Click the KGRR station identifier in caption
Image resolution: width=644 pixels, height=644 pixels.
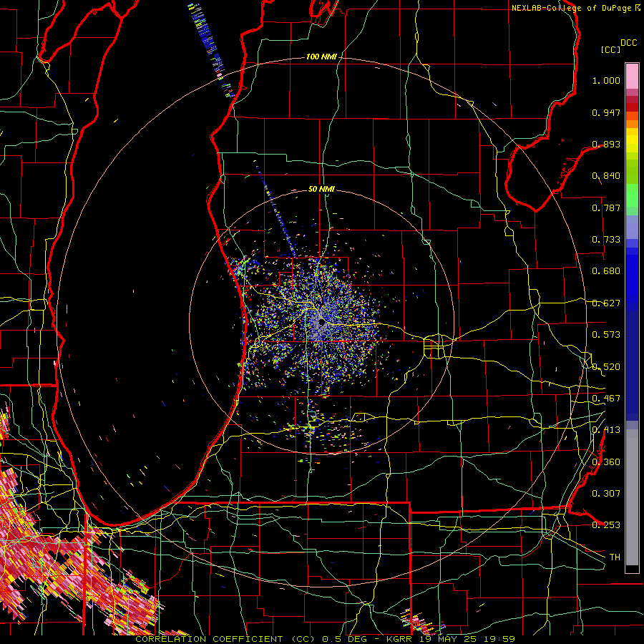tap(399, 639)
